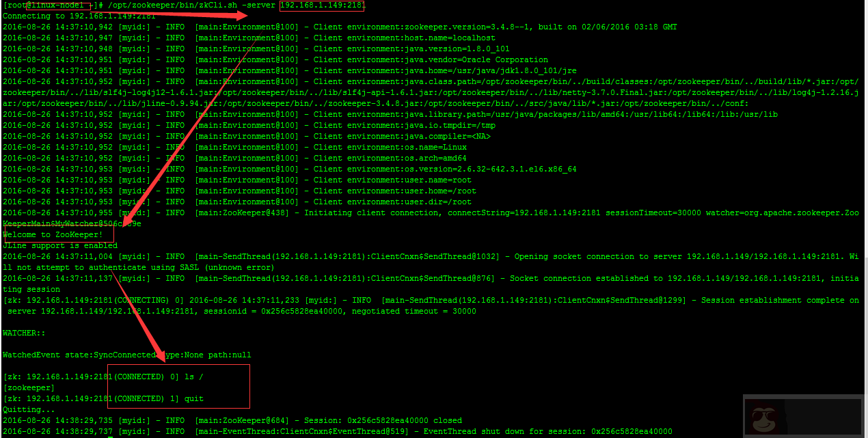868x438 pixels.
Task: Click the 'EventThread shut down for session' message
Action: point(548,432)
